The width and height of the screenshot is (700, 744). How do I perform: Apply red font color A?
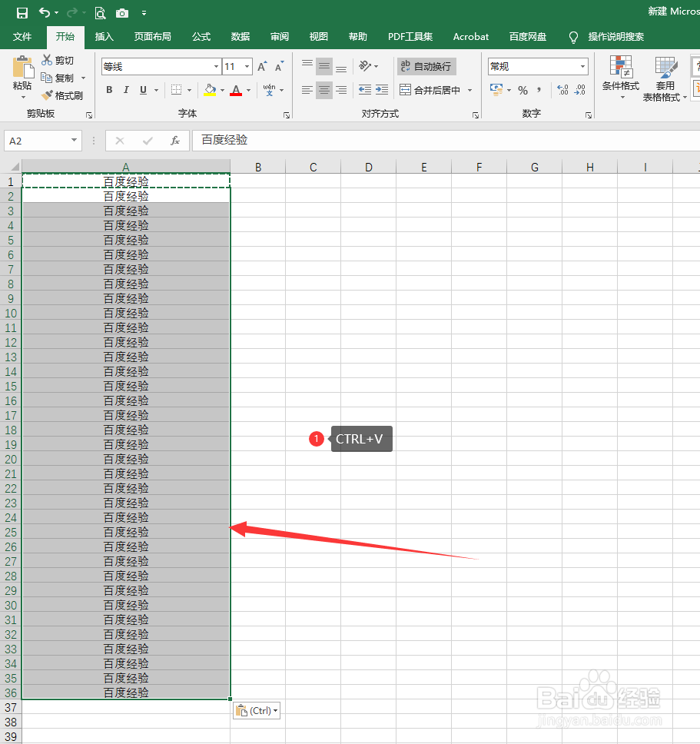click(236, 90)
